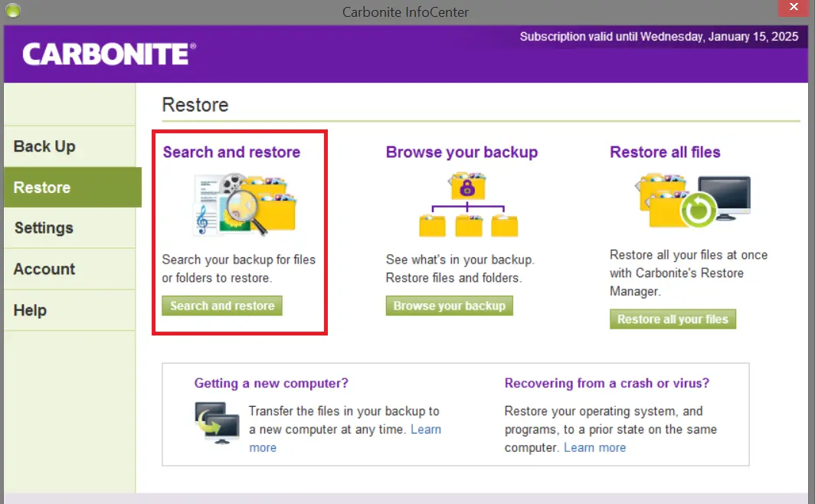This screenshot has width=815, height=504.
Task: Open the Help section
Action: (x=30, y=310)
